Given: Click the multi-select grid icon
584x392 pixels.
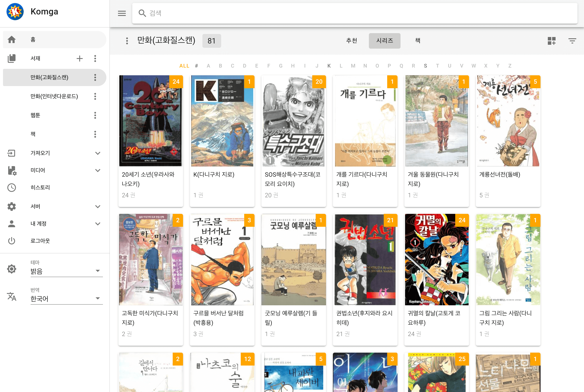Looking at the screenshot, I should 551,41.
